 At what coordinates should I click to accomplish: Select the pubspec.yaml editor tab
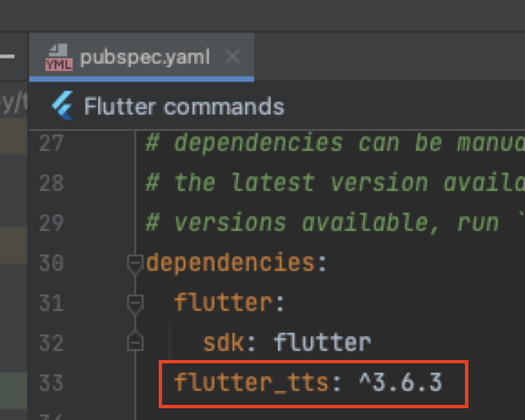click(142, 57)
